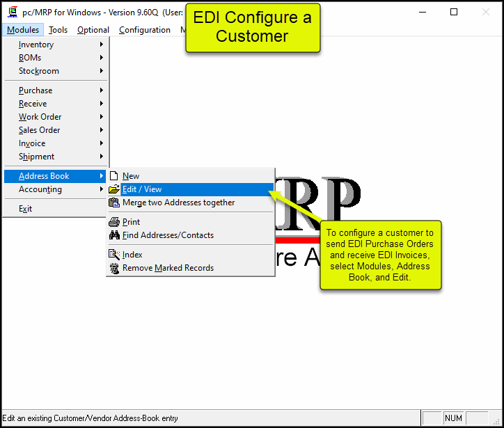504x428 pixels.
Task: Expand the Stockroom submenu arrow
Action: [x=101, y=71]
